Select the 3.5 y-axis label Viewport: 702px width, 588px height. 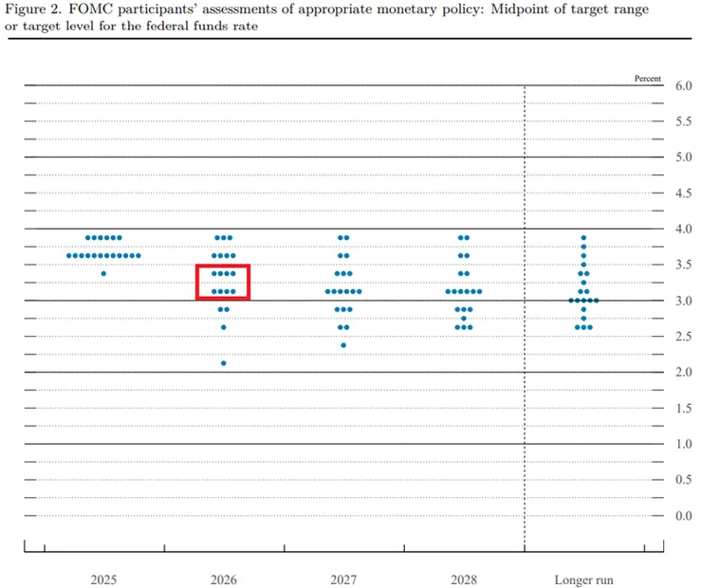click(684, 265)
